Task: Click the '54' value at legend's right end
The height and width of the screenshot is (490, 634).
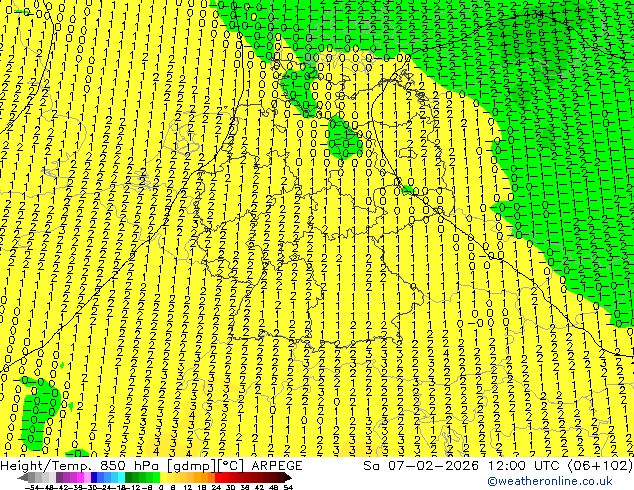Action: (288, 487)
